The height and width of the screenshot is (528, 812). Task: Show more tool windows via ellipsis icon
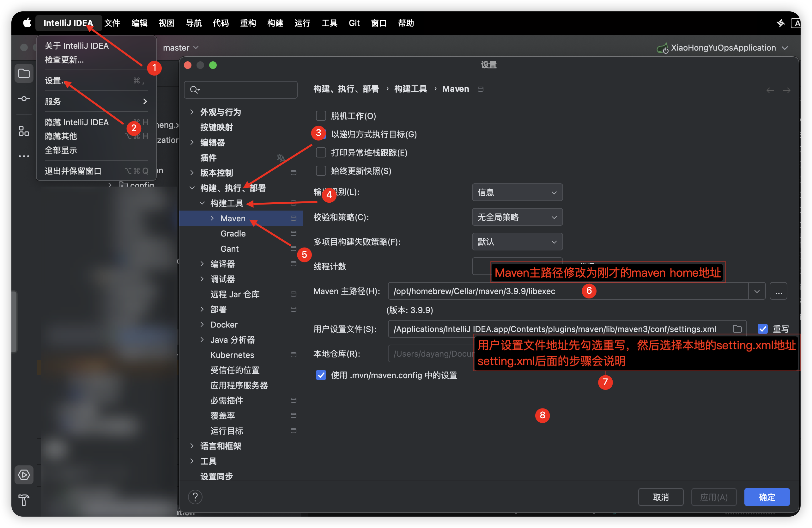[24, 156]
